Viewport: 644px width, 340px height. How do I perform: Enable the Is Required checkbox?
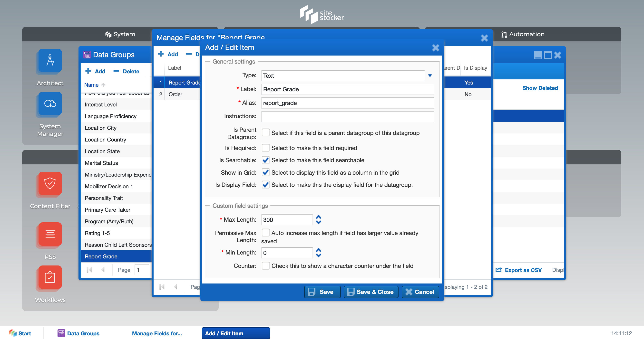[265, 148]
